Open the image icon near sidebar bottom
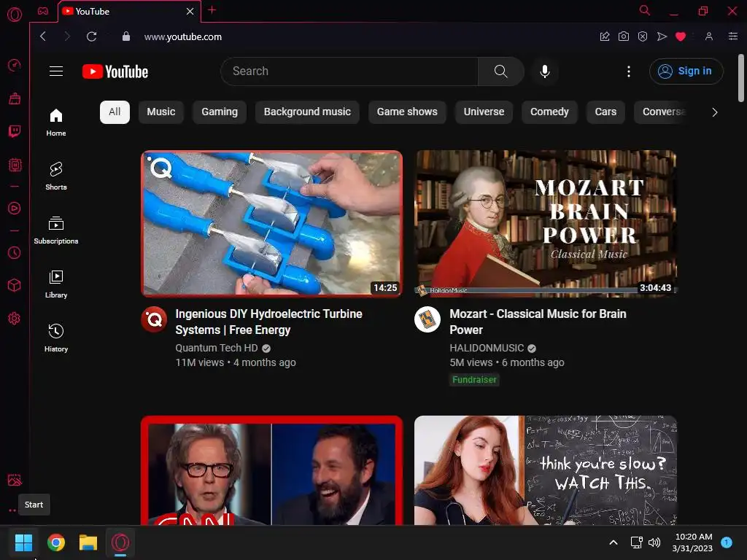Viewport: 747px width, 560px height. 15,480
